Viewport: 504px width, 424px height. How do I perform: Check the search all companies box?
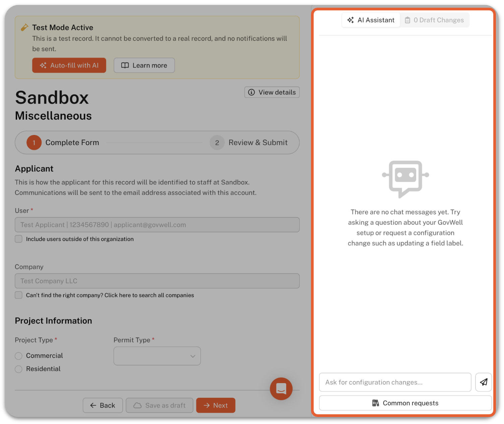(x=19, y=295)
